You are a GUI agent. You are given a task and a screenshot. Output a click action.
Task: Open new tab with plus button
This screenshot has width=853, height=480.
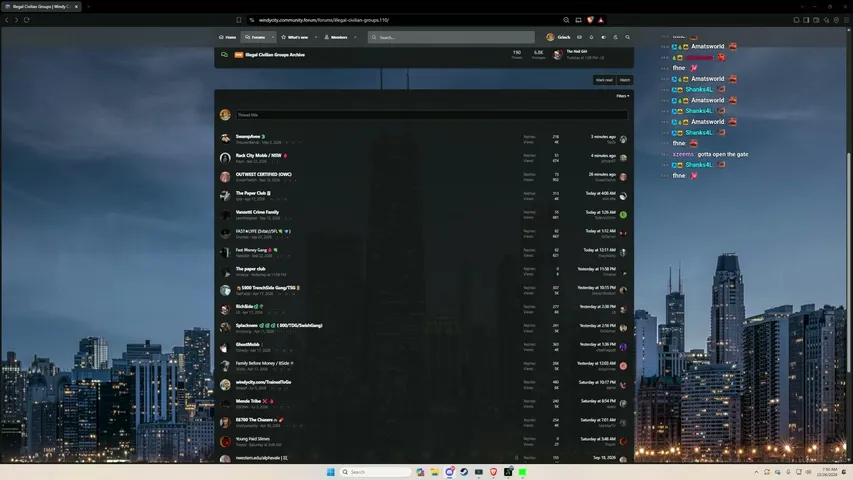click(x=88, y=7)
